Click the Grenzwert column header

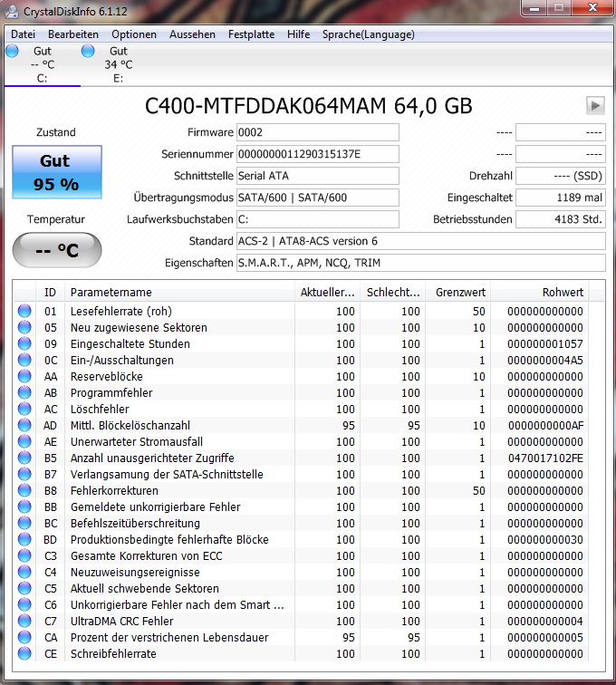[458, 293]
